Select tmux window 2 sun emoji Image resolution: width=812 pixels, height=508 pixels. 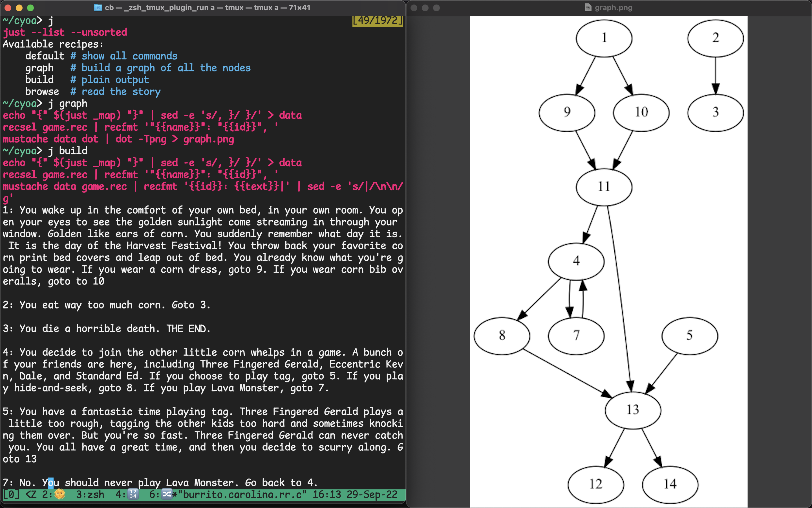[x=60, y=494]
